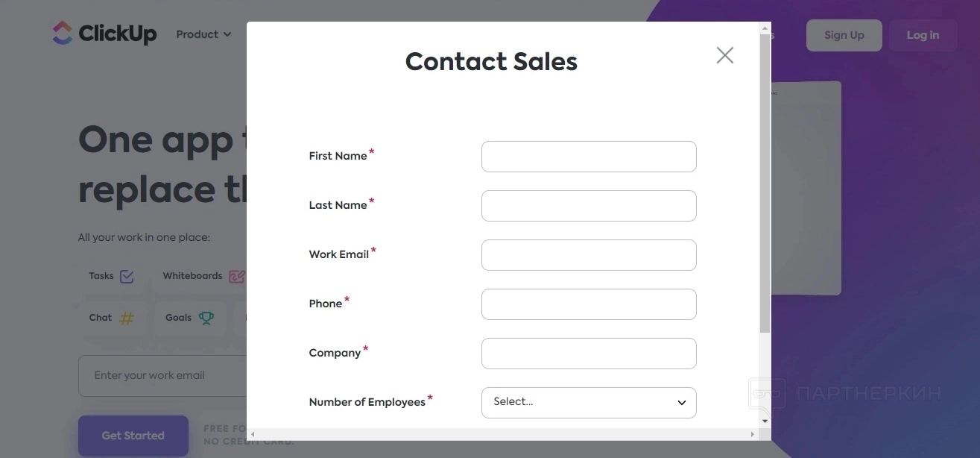Click the Chat hashtag icon

click(127, 319)
